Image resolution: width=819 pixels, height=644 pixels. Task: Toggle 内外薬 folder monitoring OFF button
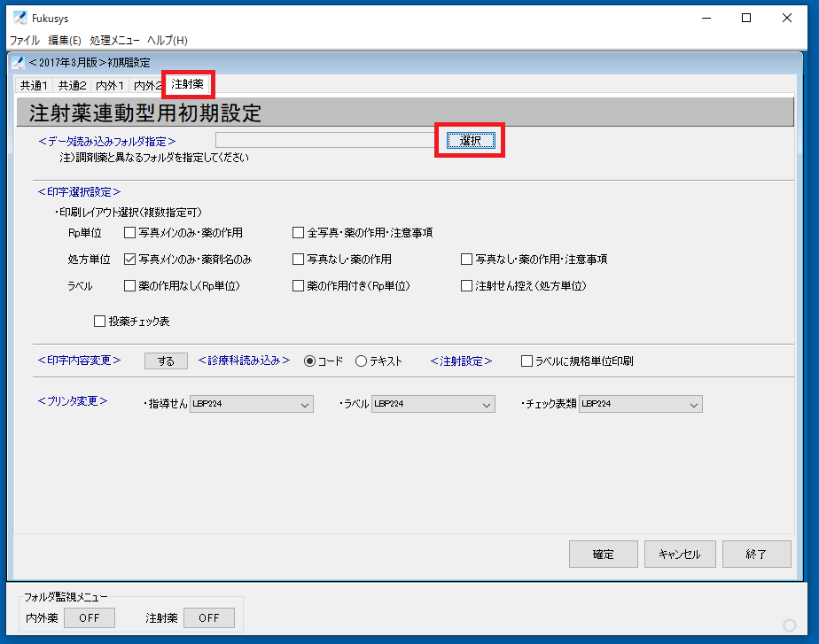tap(90, 618)
